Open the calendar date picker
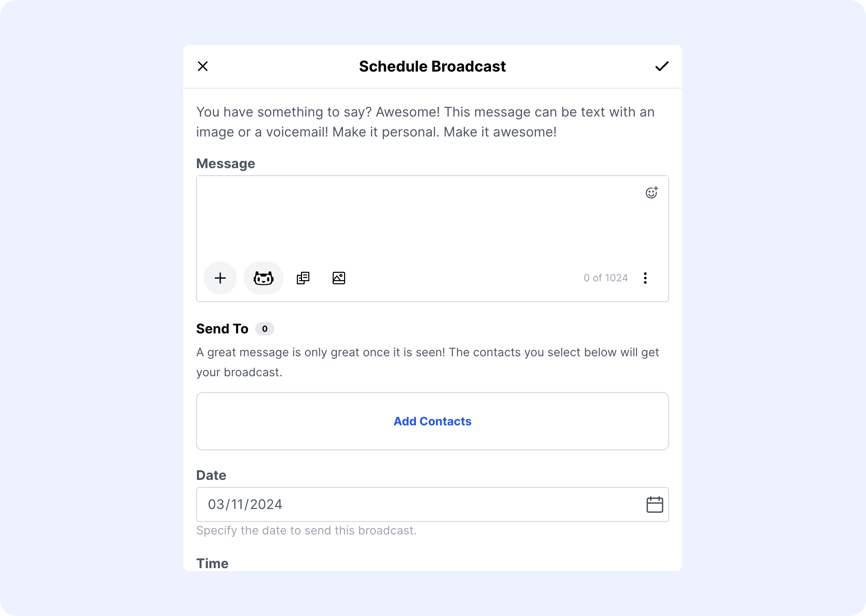This screenshot has width=866, height=616. click(x=654, y=504)
